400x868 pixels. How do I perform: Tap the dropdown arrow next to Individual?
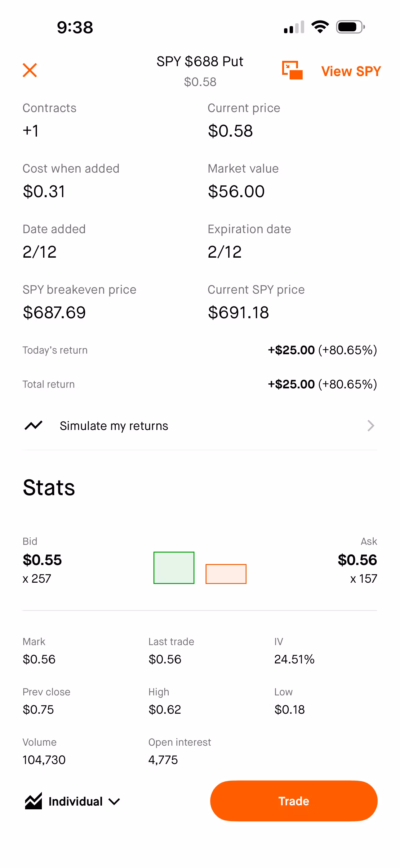click(x=114, y=802)
